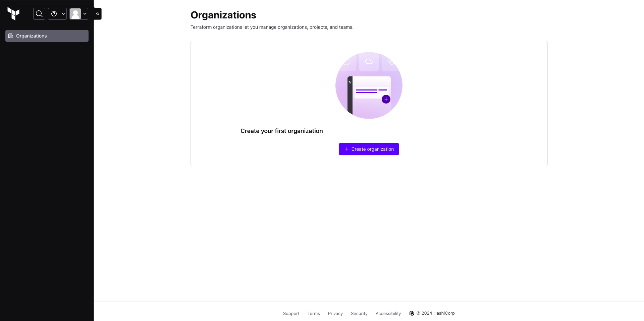644x321 pixels.
Task: Follow the Privacy footer link
Action: (335, 314)
